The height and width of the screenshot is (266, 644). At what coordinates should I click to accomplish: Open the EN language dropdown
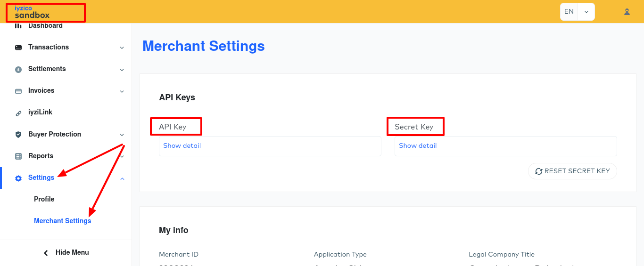(577, 12)
